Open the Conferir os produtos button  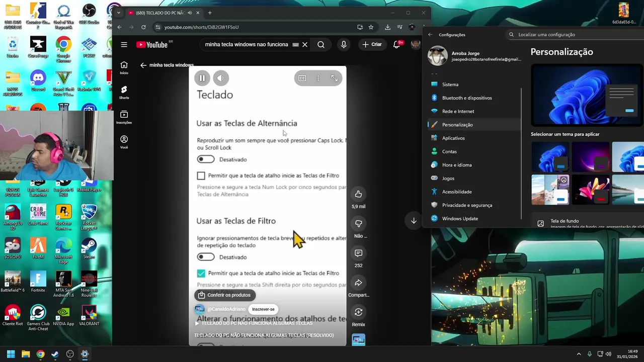point(224,295)
